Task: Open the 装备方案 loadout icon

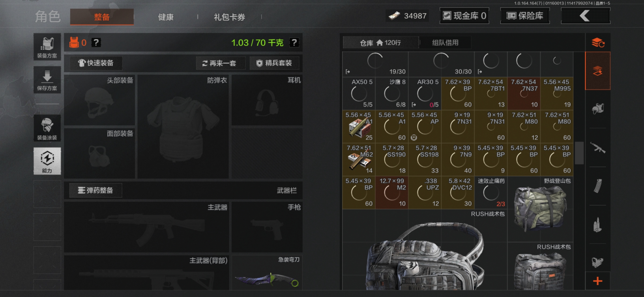Action: click(x=47, y=47)
